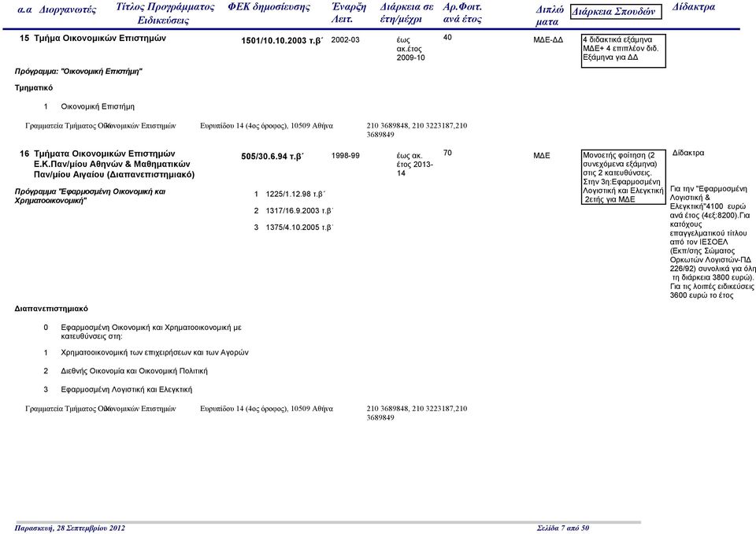Click item 0 'Εφαρμοσμένη Οικονομική και Χρηματοοικονομική με κατευθύνσεις'

143,332
